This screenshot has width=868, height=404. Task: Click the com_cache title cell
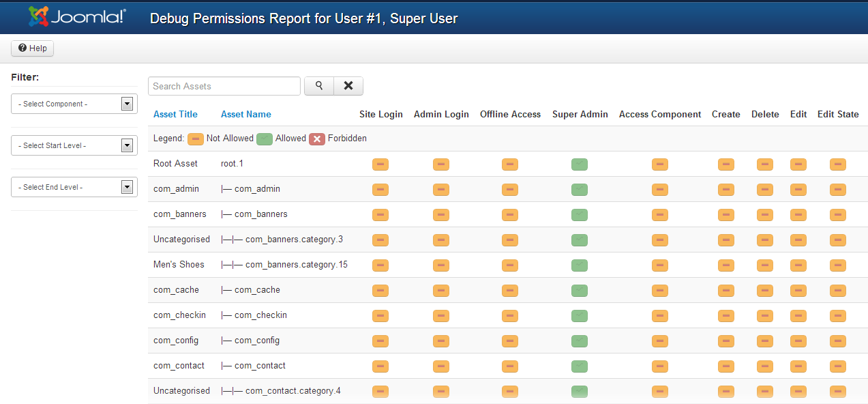point(176,290)
